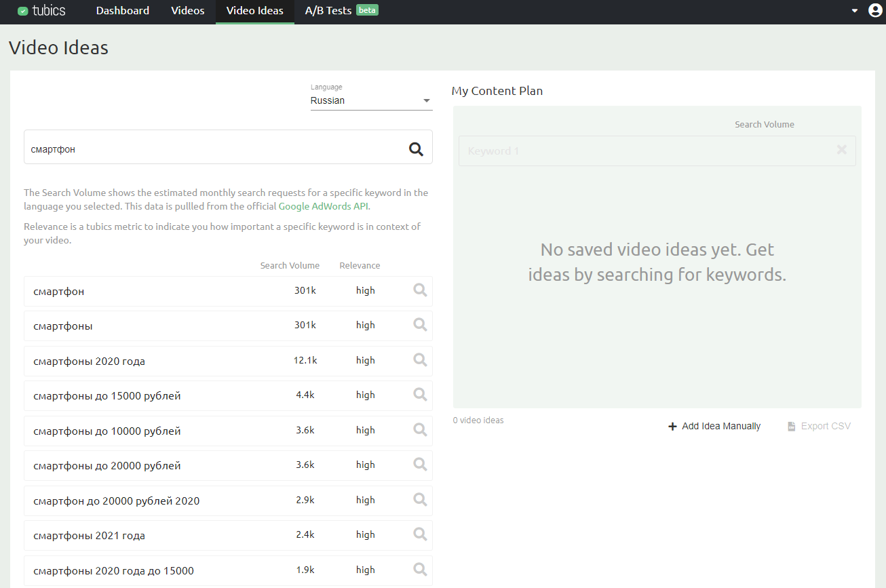Viewport: 886px width, 588px height.
Task: Open the Google AdWords API link
Action: (x=324, y=206)
